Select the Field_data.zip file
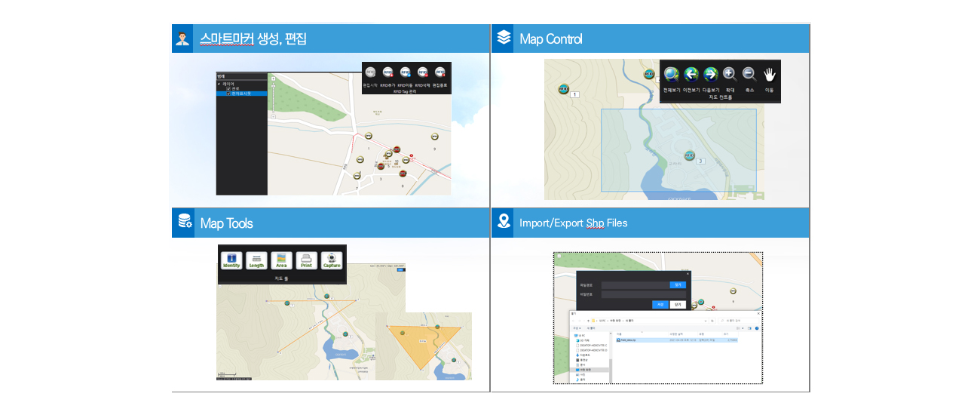This screenshot has height=415, width=980. point(627,340)
